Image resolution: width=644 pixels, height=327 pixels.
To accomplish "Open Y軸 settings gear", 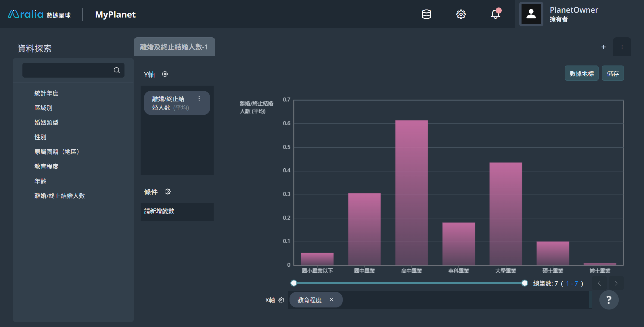I will coord(165,74).
